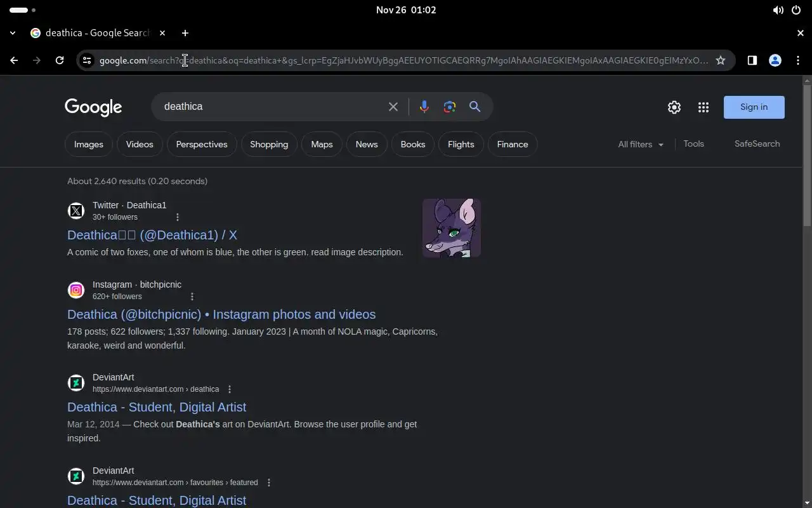The image size is (812, 508).
Task: Click DeviantArt favicon of the deathica result
Action: pos(76,383)
